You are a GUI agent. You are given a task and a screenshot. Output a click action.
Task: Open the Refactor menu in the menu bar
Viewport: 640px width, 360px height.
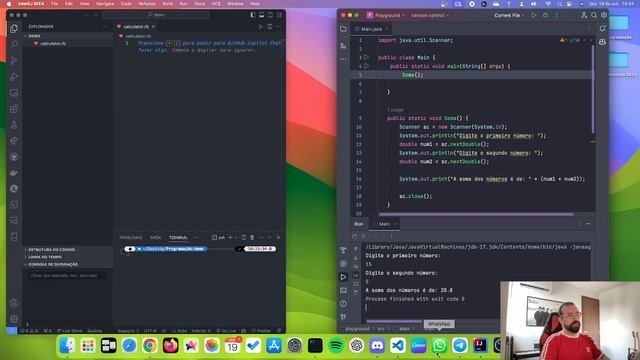(x=147, y=4)
